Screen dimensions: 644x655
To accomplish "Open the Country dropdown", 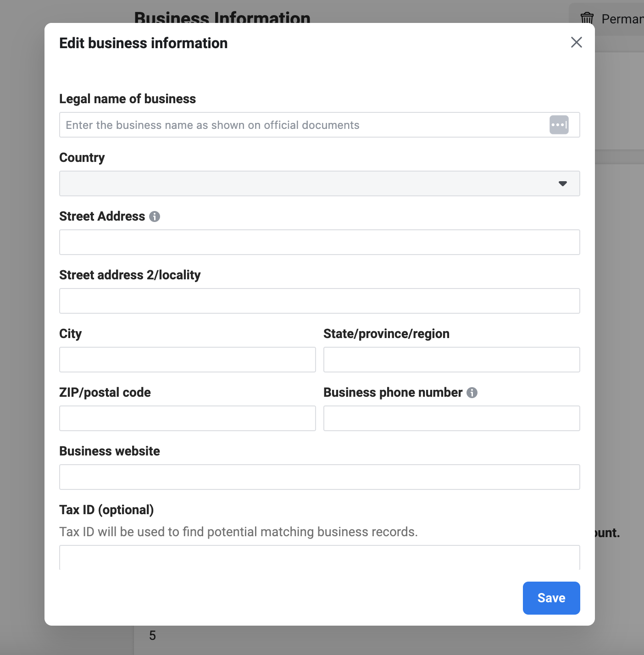I will tap(319, 183).
